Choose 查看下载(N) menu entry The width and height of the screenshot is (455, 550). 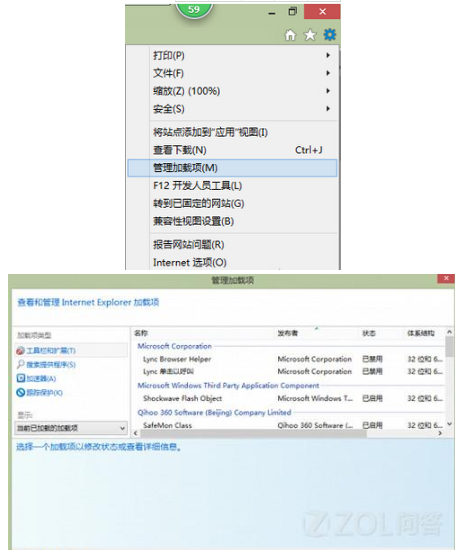click(x=232, y=150)
